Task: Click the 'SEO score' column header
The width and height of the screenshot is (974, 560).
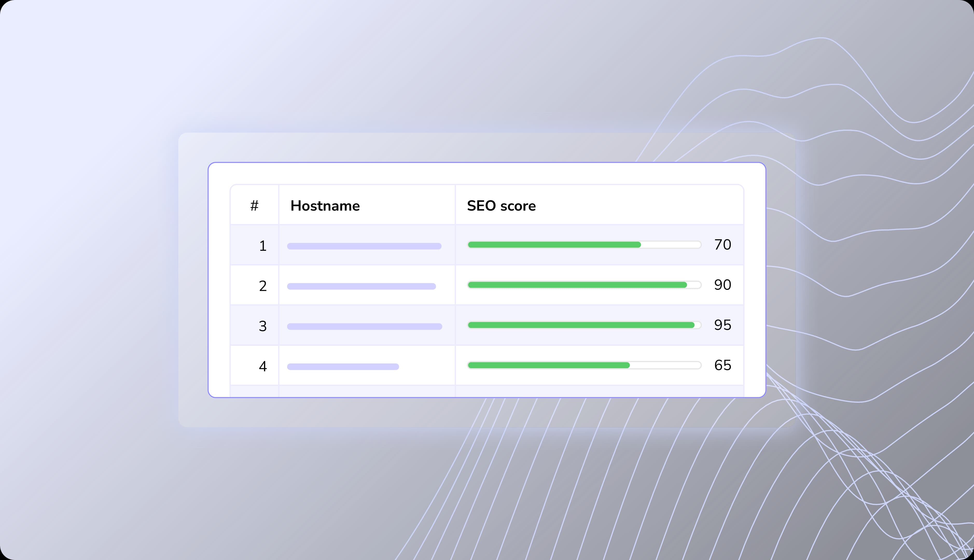Action: click(x=501, y=205)
